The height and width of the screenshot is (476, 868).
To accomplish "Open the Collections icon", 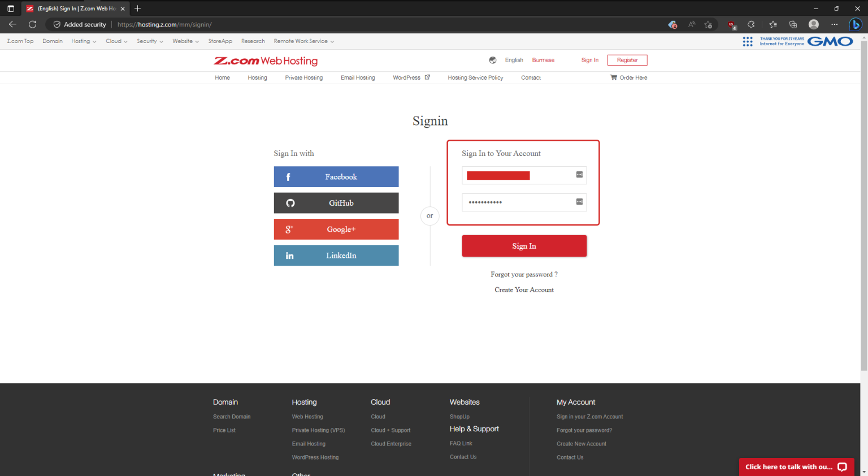I will click(793, 24).
